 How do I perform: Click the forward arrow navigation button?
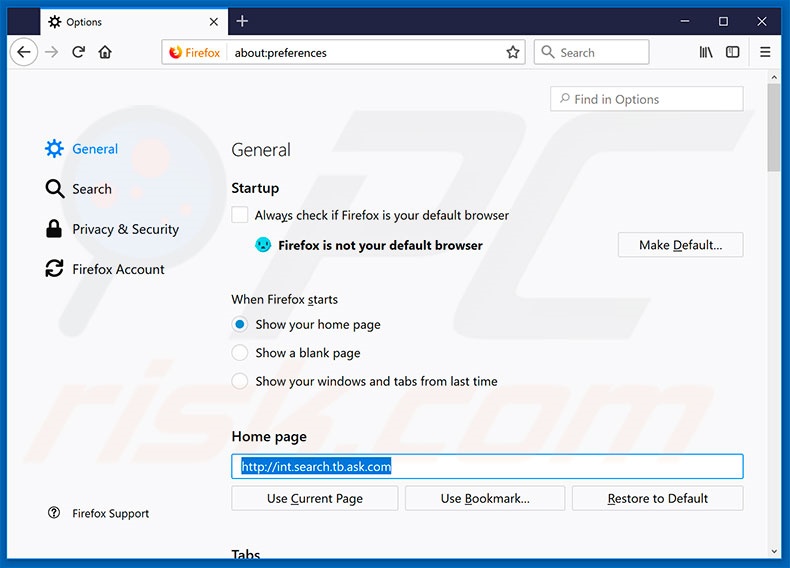52,52
